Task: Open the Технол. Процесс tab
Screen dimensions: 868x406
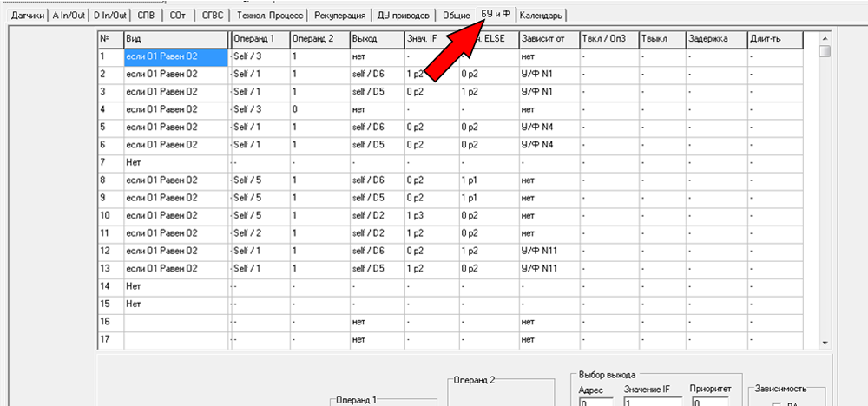Action: [269, 16]
